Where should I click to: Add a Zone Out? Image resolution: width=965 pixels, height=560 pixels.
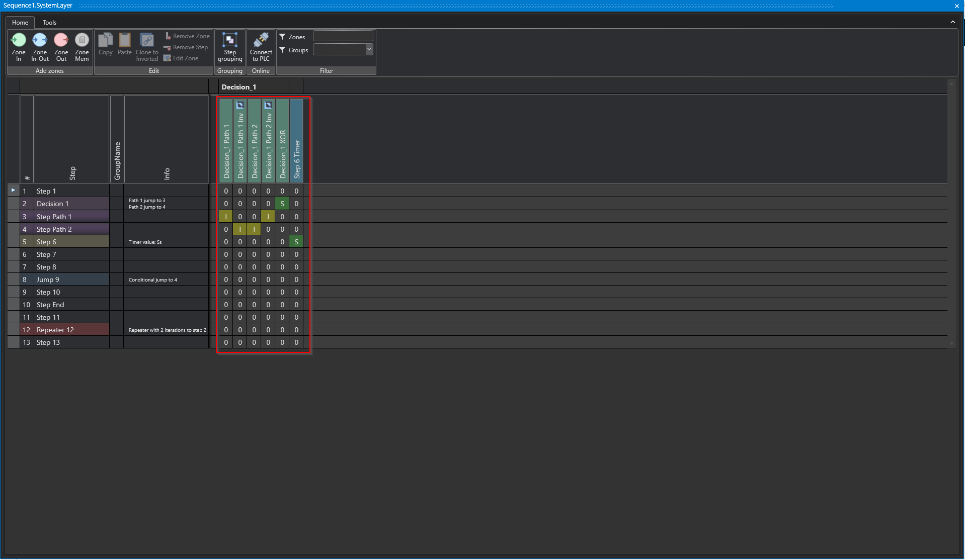click(61, 47)
